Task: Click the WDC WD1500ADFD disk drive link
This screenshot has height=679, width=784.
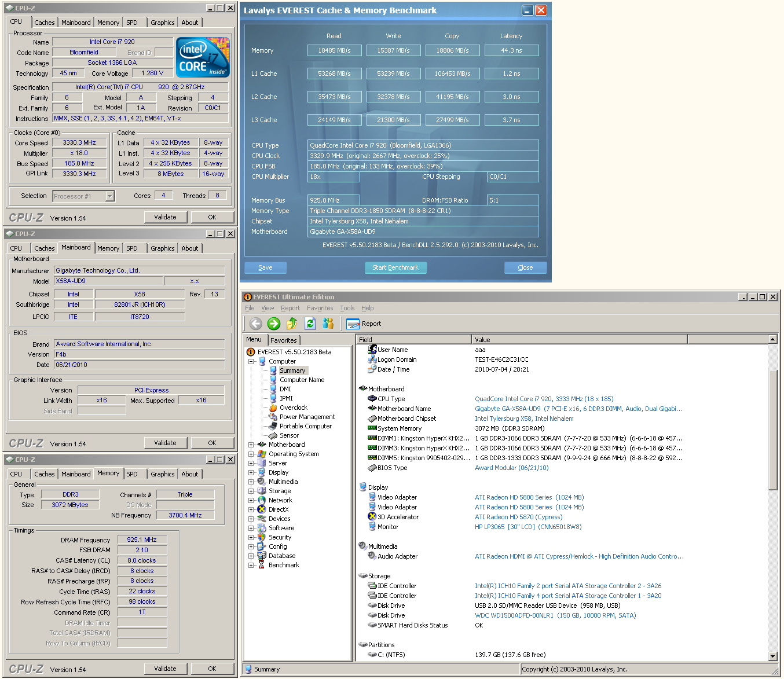Action: pos(555,615)
